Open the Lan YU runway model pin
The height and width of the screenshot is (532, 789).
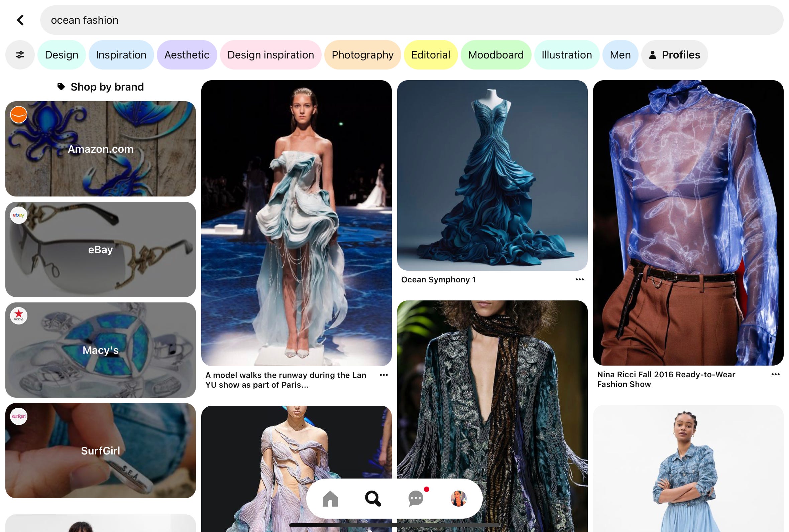tap(296, 223)
